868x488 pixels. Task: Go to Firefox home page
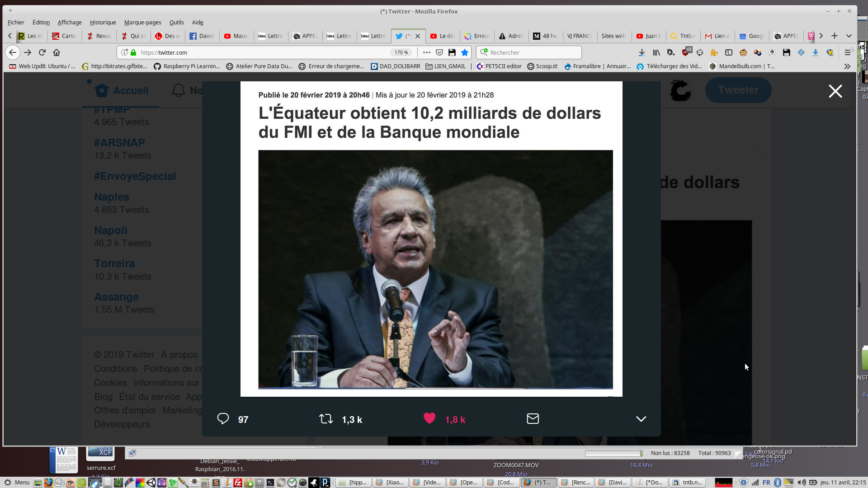coord(57,52)
